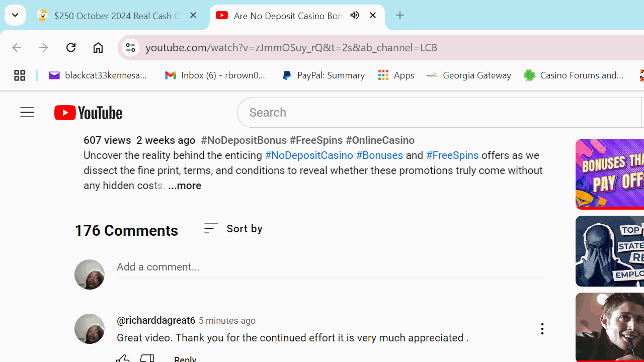Open the #NoDepositBonus hashtag
The image size is (644, 362).
(x=244, y=140)
